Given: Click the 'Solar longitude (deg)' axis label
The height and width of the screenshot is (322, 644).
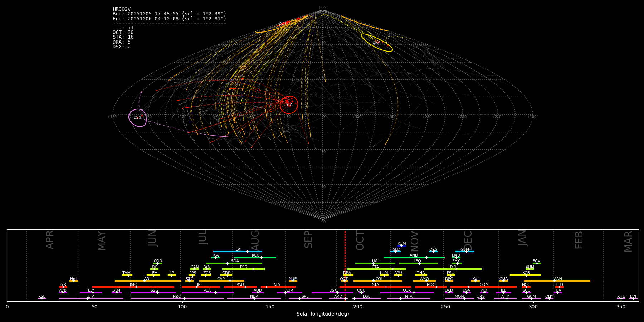Looking at the screenshot, I should click(x=323, y=314).
